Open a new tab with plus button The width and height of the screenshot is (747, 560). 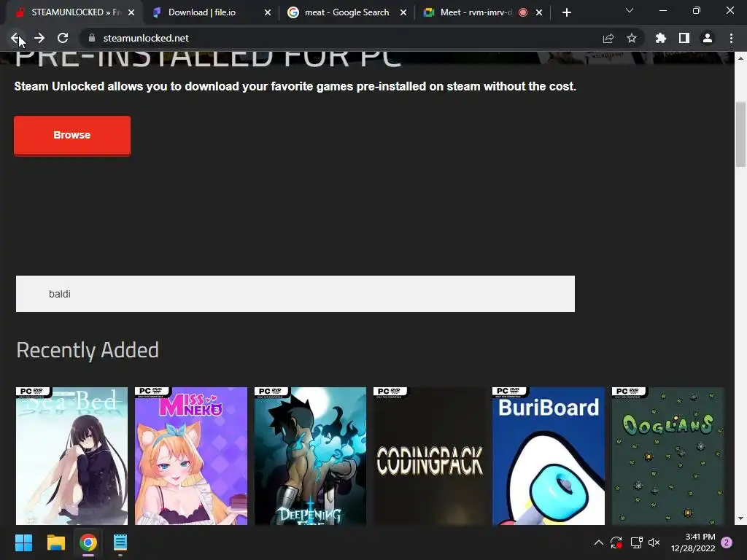[x=566, y=12]
